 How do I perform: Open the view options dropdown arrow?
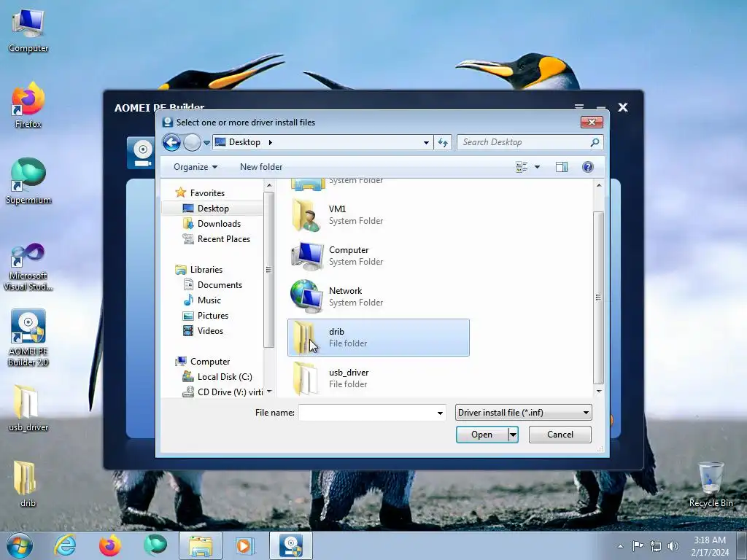tap(537, 167)
